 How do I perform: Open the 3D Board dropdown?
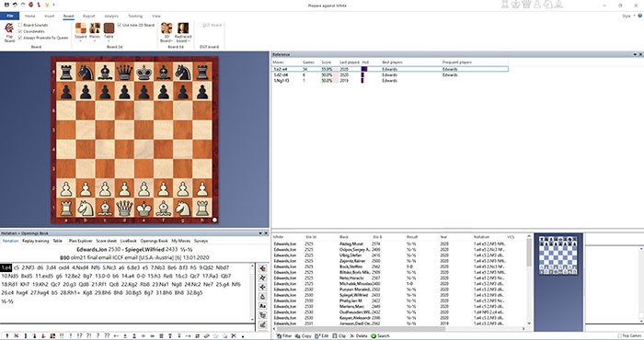167,39
